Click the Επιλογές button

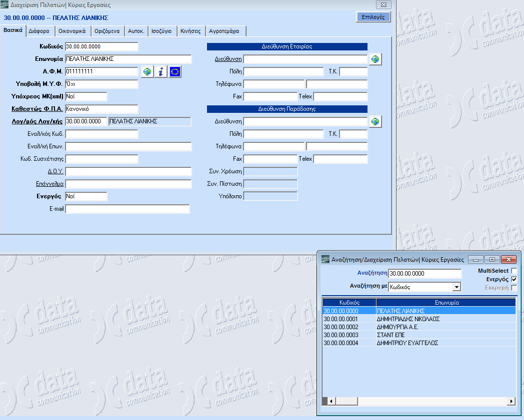pos(373,17)
